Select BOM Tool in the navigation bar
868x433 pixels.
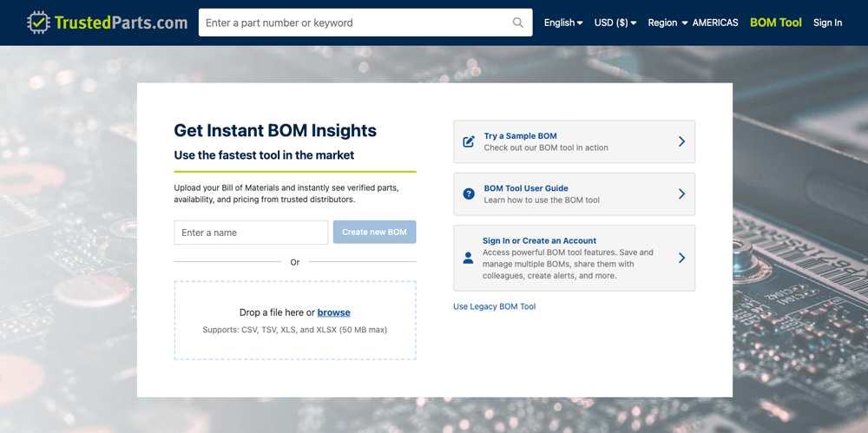(x=775, y=23)
